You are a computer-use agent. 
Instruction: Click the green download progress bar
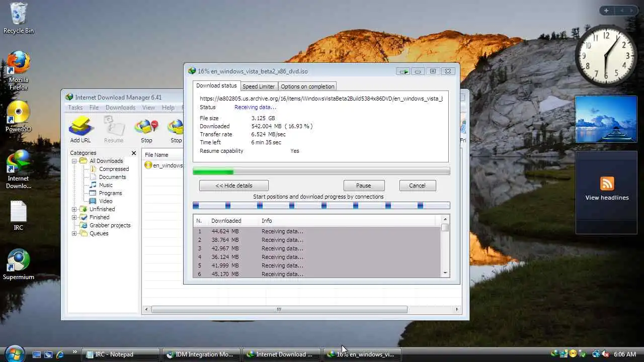(x=321, y=171)
